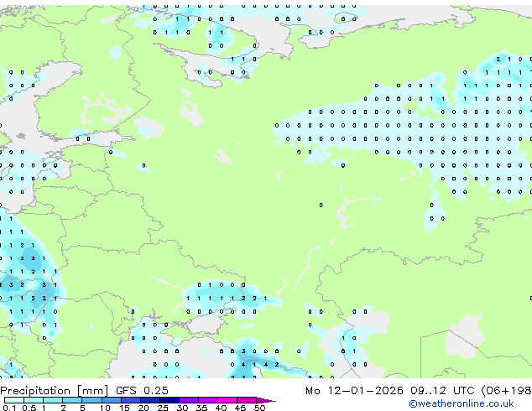Image resolution: width=532 pixels, height=411 pixels.
Task: Click the legend label "30"
Action: (182, 408)
